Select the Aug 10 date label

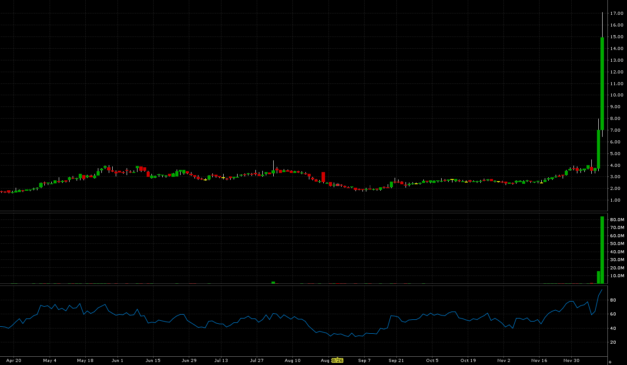(292, 361)
